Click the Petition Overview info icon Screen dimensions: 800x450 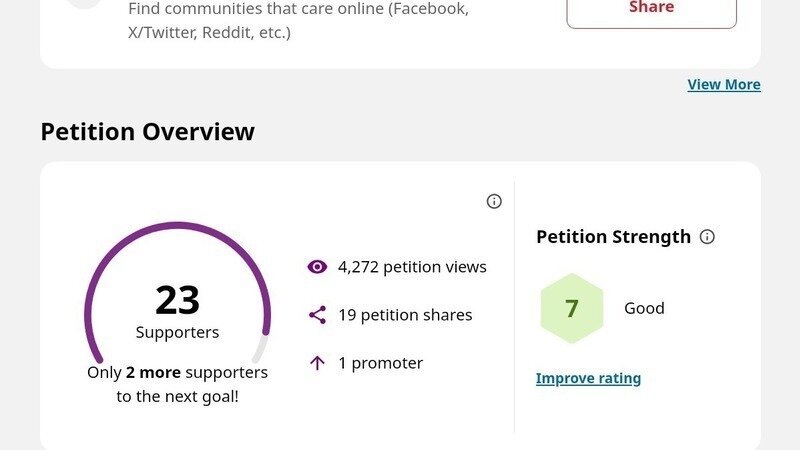point(494,201)
